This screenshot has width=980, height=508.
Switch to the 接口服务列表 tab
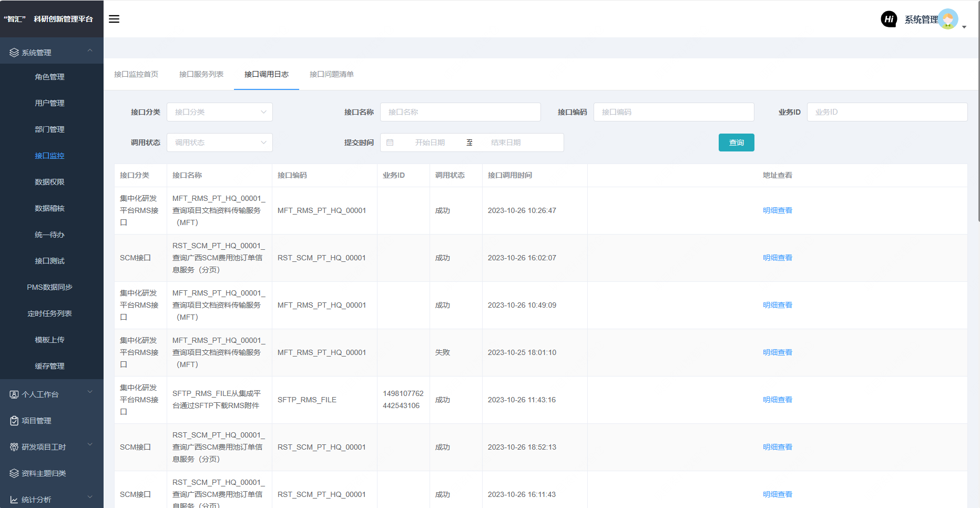point(201,74)
